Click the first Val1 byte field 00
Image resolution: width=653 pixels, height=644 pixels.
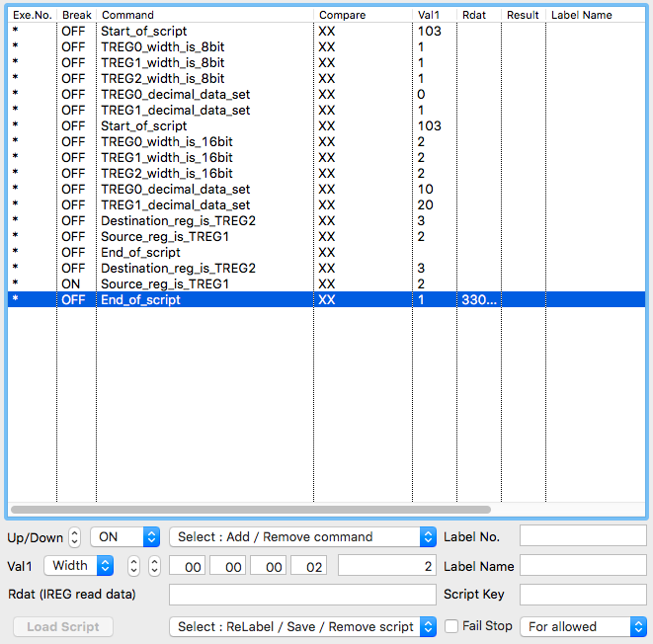pos(187,565)
